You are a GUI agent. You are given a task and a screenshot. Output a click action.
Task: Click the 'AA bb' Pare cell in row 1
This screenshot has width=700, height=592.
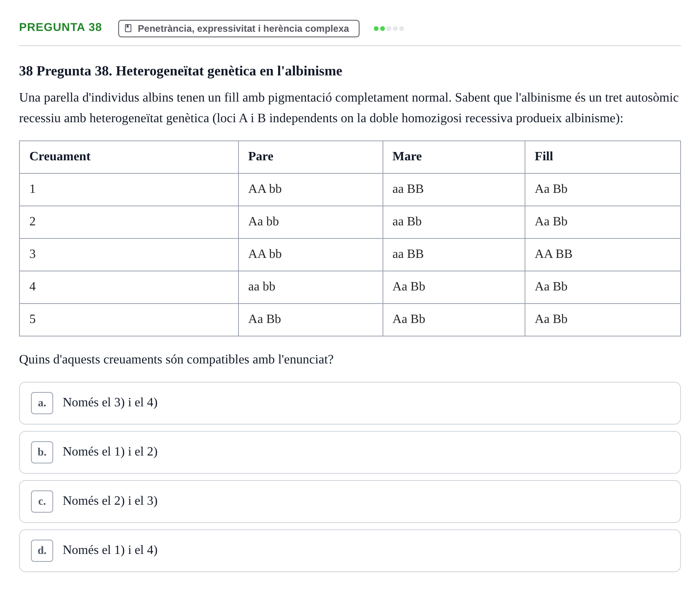(x=311, y=190)
